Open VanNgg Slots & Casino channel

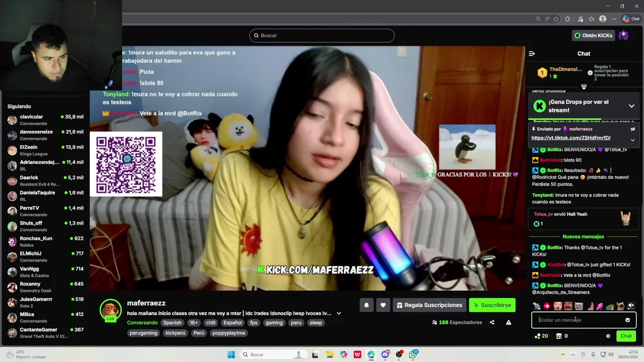pyautogui.click(x=45, y=271)
